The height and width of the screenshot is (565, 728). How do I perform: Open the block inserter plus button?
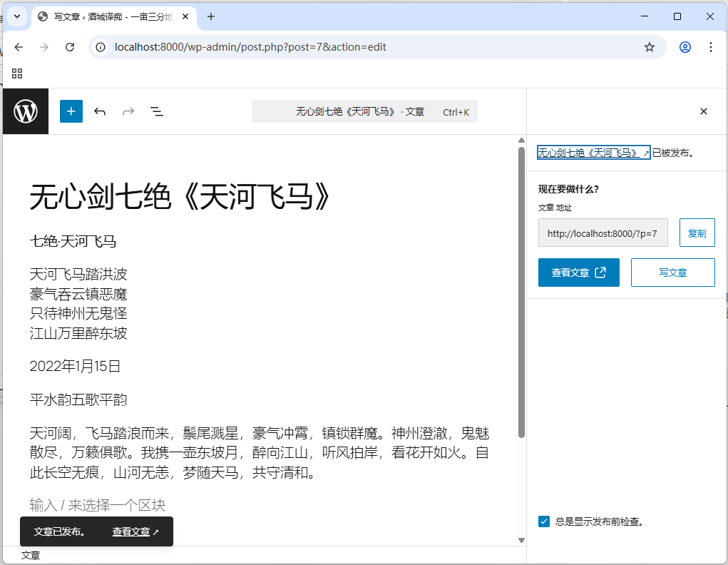coord(71,111)
